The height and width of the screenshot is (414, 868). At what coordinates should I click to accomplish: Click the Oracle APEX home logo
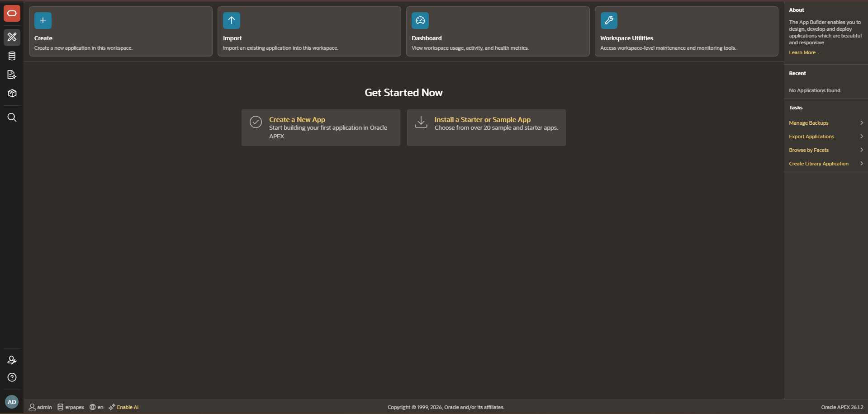pyautogui.click(x=12, y=14)
